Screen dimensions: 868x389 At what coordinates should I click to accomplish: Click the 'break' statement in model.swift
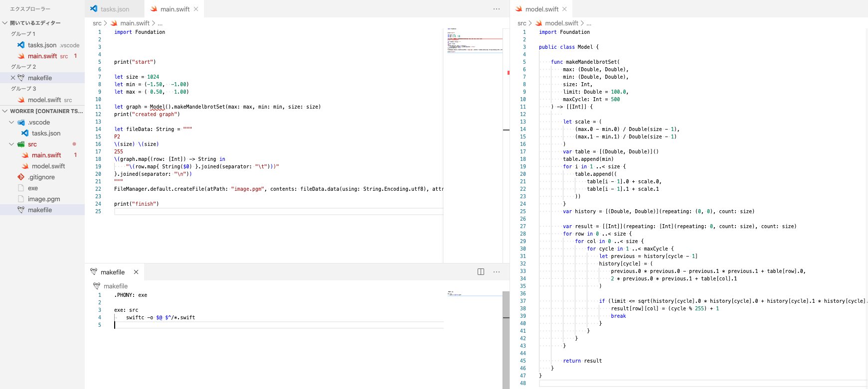point(618,316)
